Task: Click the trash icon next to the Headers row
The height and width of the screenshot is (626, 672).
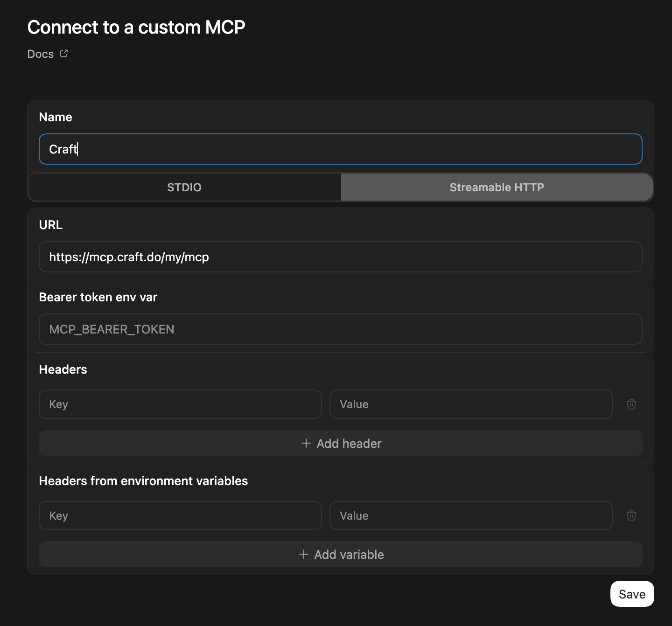Action: tap(631, 404)
